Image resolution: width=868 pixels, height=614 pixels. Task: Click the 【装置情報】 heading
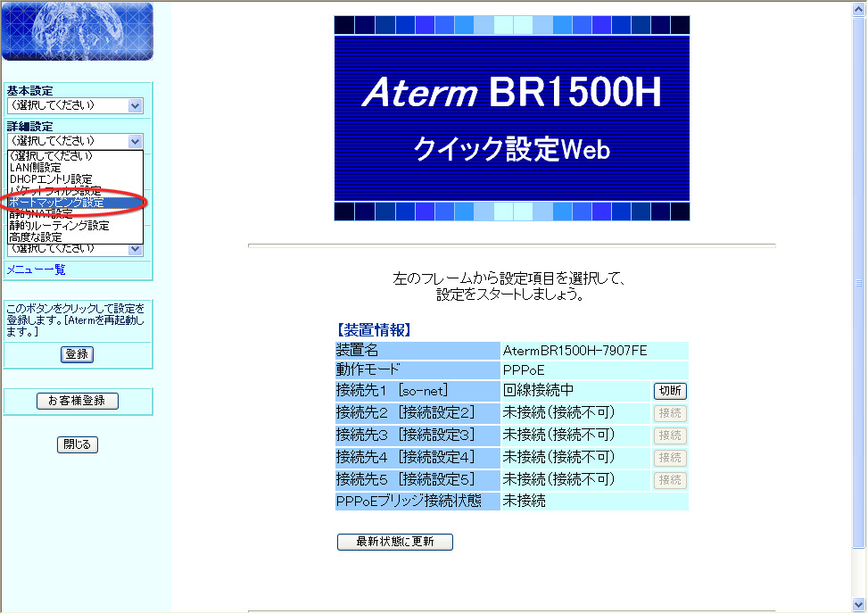374,330
